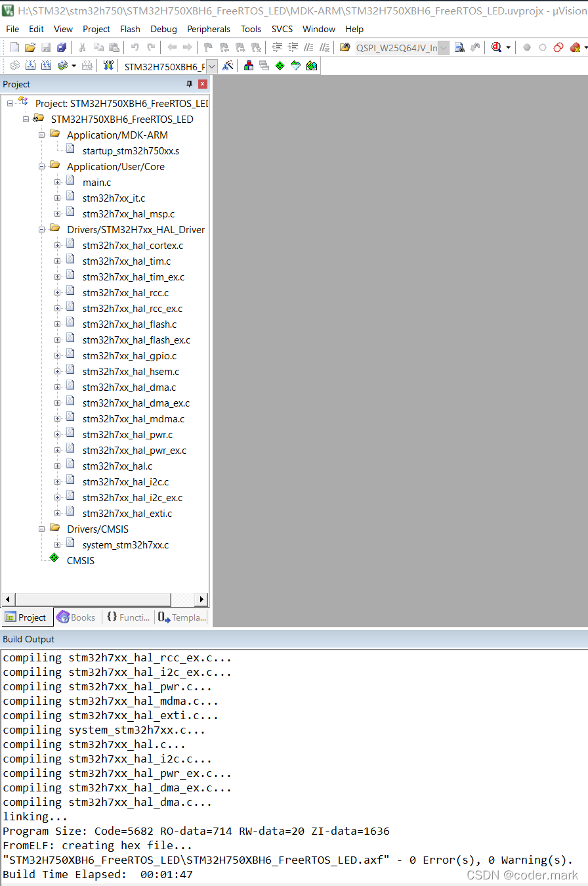Copy selection using the toolbar icon
Image resolution: width=588 pixels, height=886 pixels.
[98, 47]
